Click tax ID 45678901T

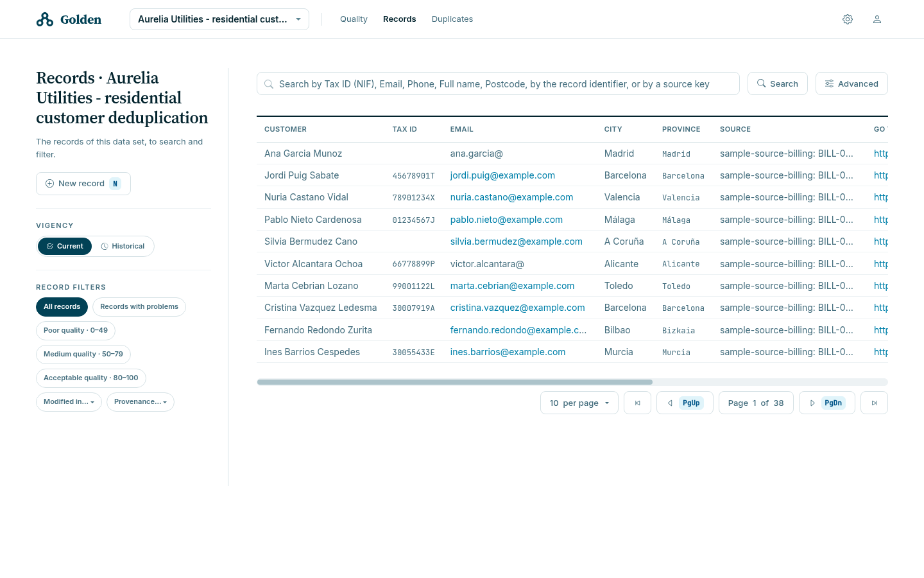(414, 176)
